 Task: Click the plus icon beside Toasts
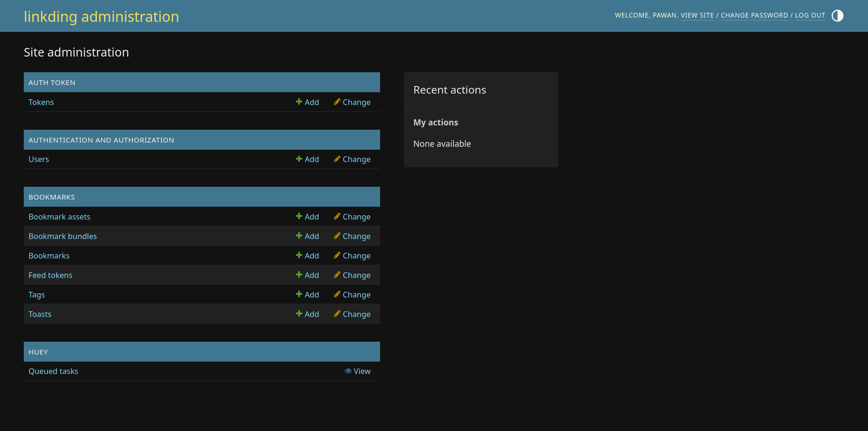(x=299, y=314)
